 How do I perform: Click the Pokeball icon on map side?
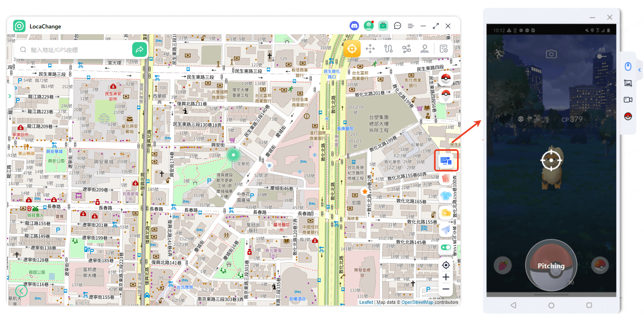point(446,78)
